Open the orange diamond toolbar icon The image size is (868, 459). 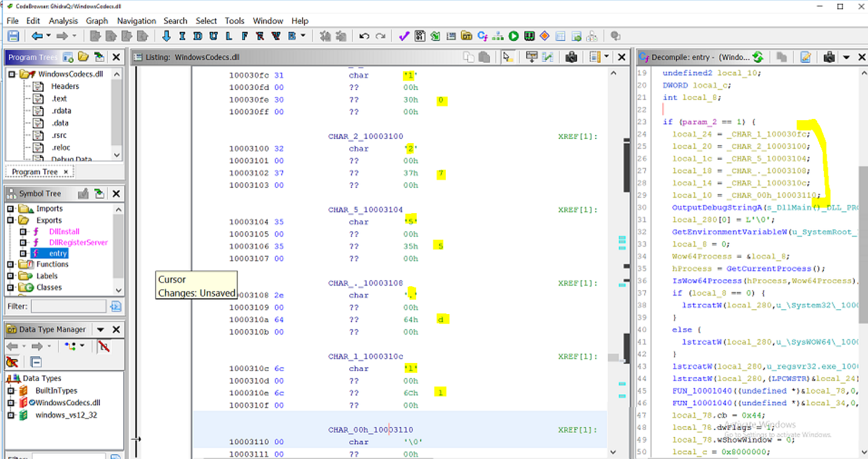544,36
